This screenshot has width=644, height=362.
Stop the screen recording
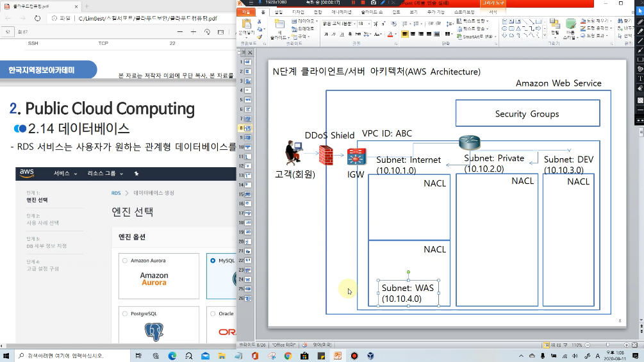pos(363,3)
